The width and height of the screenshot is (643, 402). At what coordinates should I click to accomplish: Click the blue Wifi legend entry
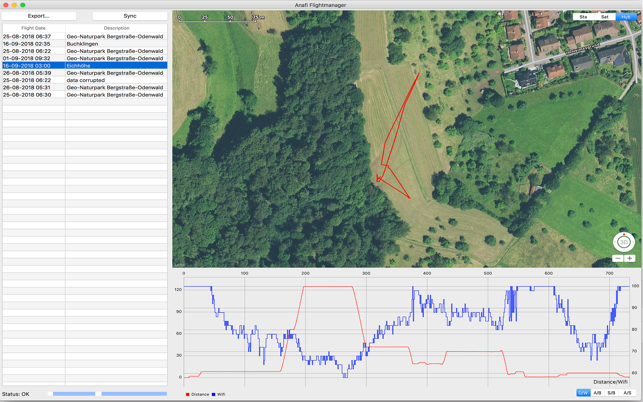click(x=219, y=394)
